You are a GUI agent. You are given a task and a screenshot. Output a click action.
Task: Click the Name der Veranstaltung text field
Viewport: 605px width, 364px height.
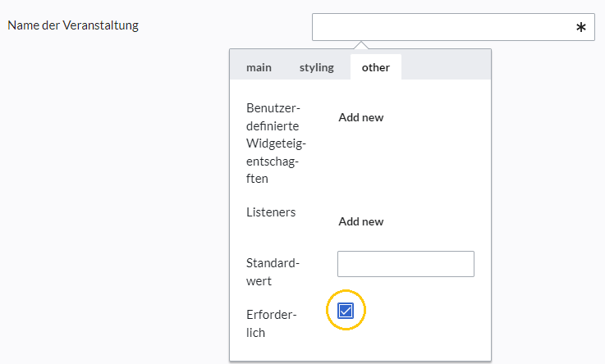click(453, 27)
